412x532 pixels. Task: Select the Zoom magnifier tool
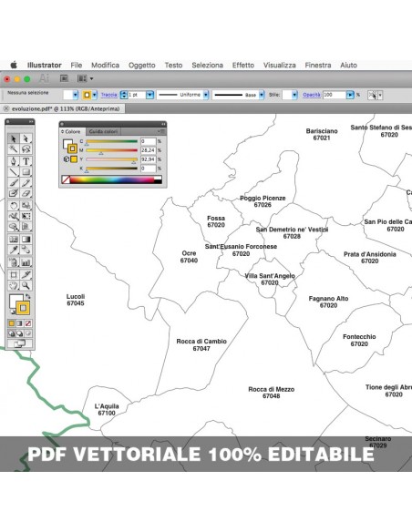point(26,285)
